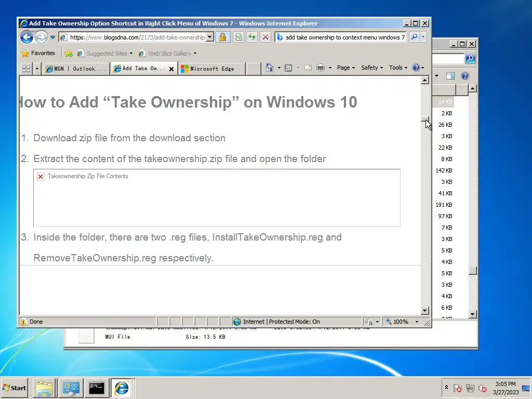Open the clock showing 3:05 PM

[506, 388]
